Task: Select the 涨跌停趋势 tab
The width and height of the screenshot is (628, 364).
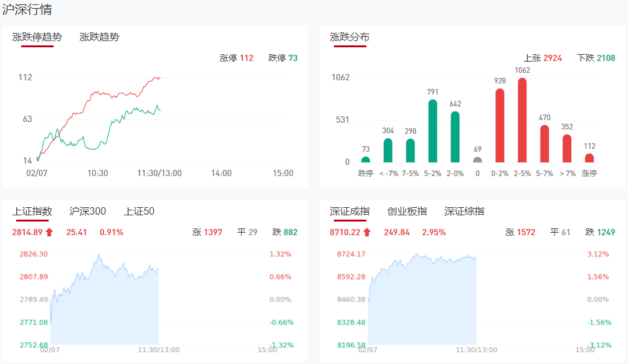Action: coord(37,37)
